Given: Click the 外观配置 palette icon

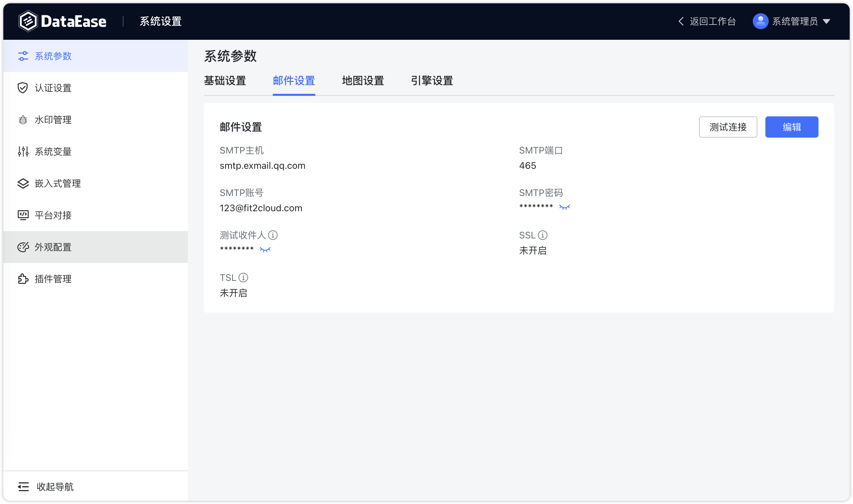Looking at the screenshot, I should (x=23, y=247).
